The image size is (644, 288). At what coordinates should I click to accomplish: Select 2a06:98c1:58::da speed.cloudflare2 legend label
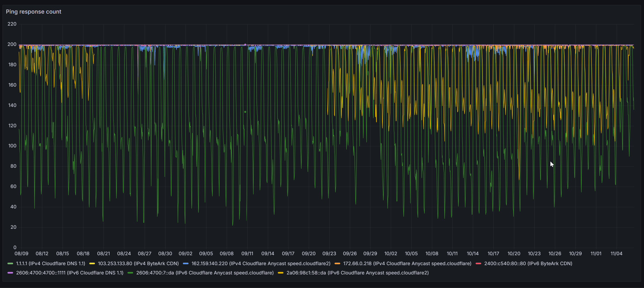tap(358, 273)
